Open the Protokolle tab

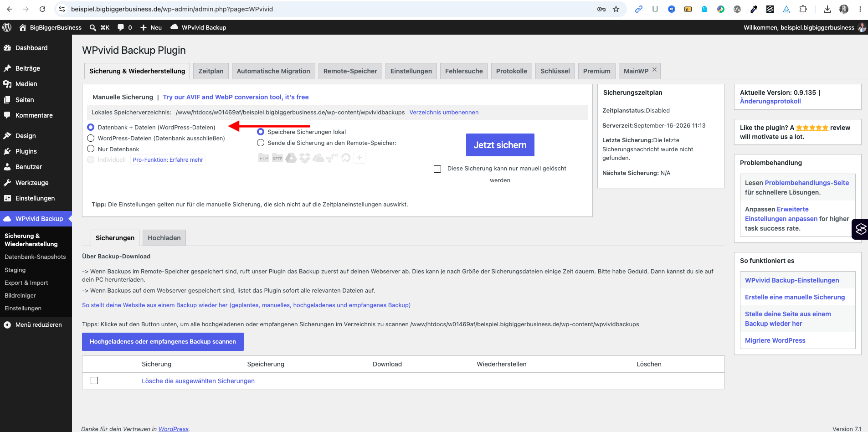click(x=512, y=71)
